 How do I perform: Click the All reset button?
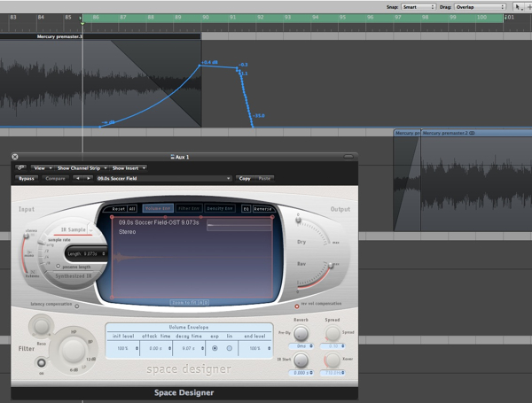coord(132,209)
